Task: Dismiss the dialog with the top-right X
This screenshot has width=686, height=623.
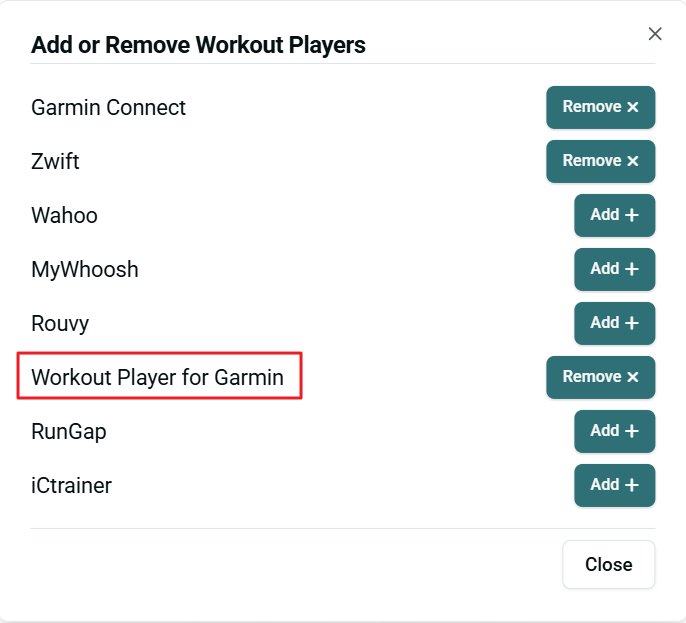Action: pyautogui.click(x=655, y=34)
